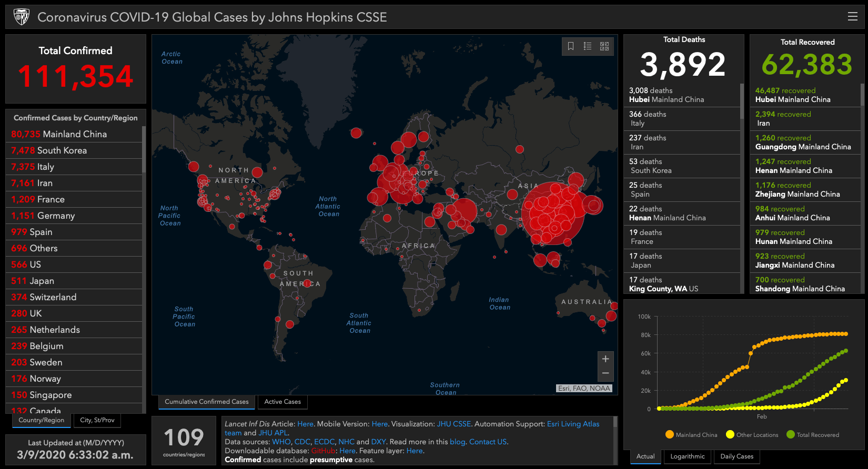Viewport: 868px width, 469px height.
Task: Select 979 Spain in country list
Action: coord(74,232)
